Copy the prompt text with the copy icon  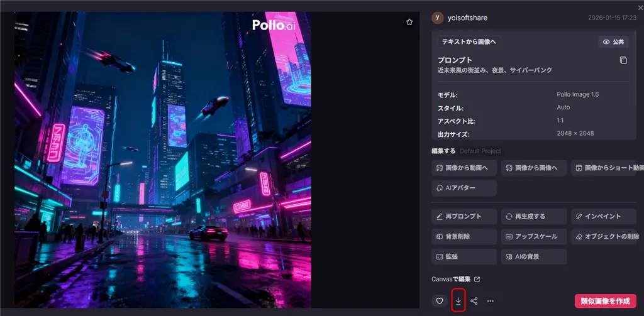pyautogui.click(x=623, y=60)
